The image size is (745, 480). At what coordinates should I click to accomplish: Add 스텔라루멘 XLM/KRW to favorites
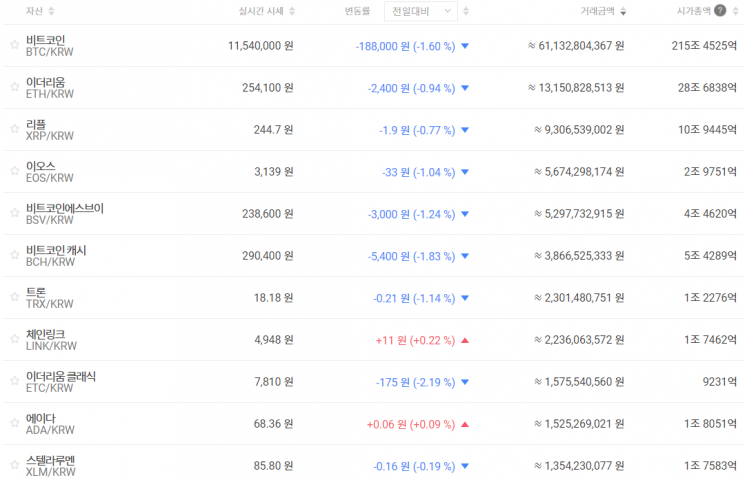15,464
